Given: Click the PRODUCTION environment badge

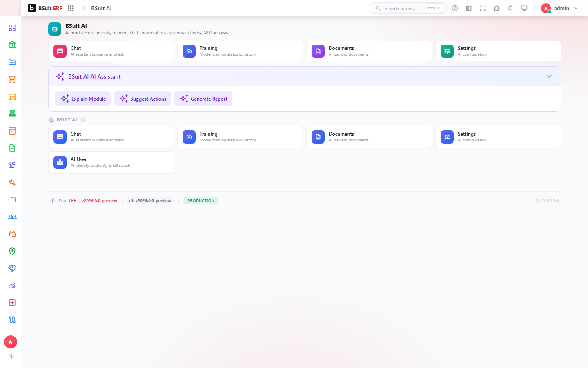Looking at the screenshot, I should (201, 200).
